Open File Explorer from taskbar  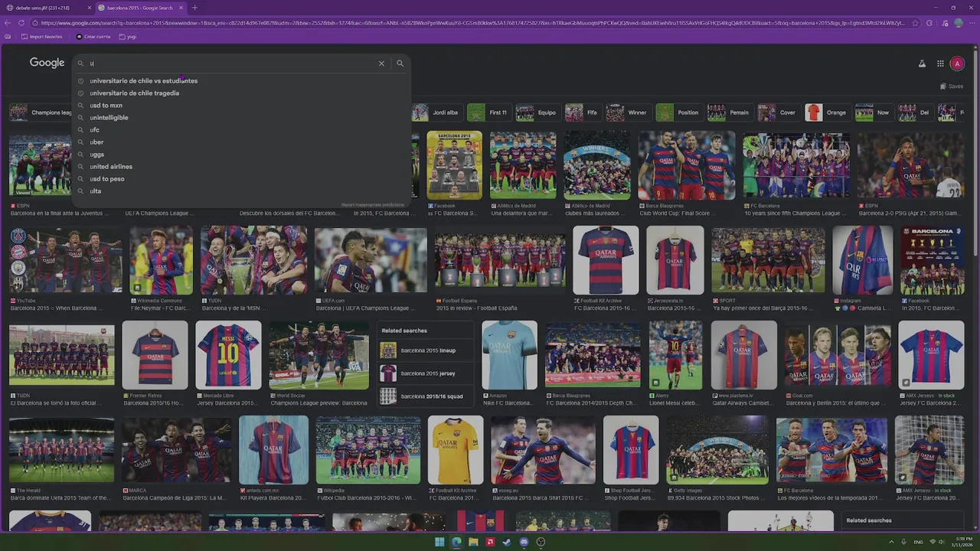click(473, 542)
